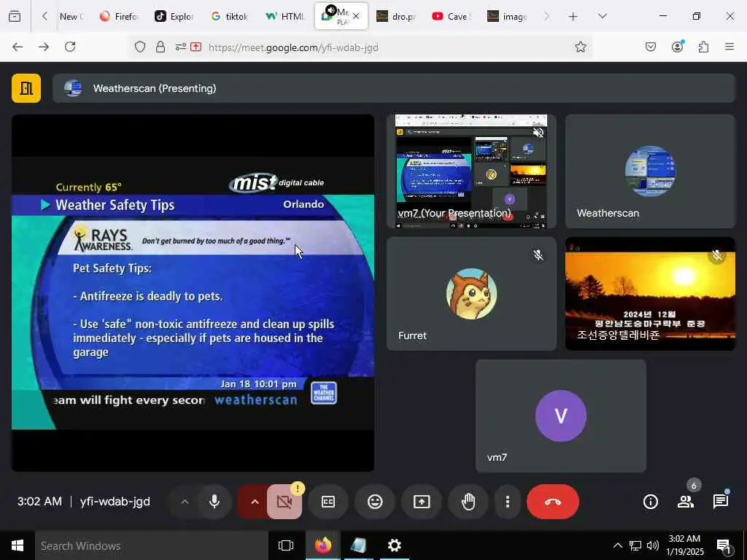
Task: Bookmark this page with star icon
Action: [x=580, y=47]
